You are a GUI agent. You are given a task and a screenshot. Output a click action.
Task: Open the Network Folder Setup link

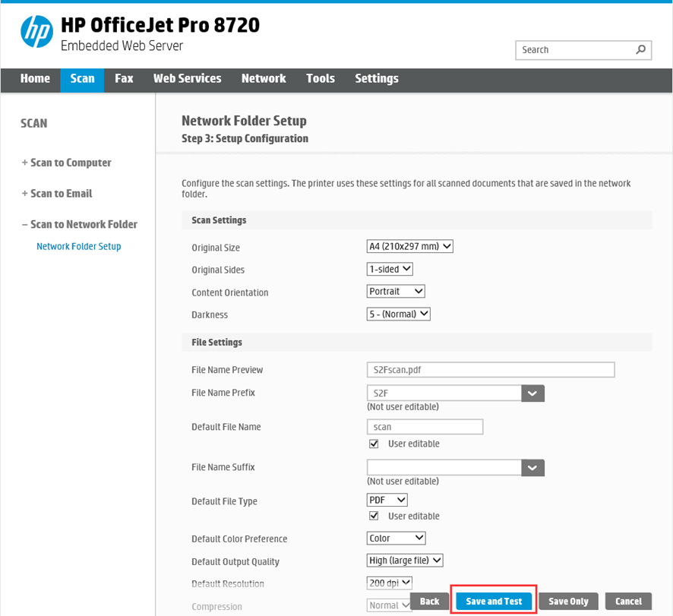[78, 246]
